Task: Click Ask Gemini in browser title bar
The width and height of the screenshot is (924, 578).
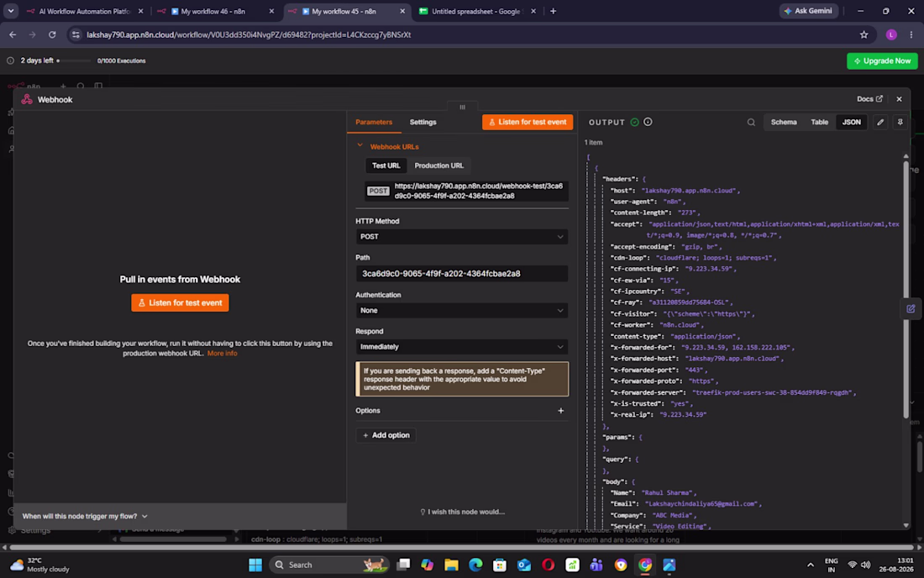Action: click(808, 11)
